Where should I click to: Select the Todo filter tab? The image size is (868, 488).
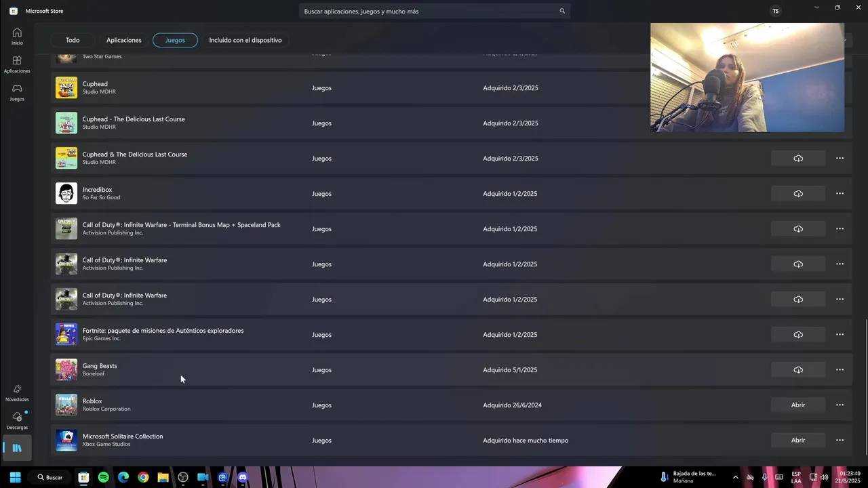(73, 40)
